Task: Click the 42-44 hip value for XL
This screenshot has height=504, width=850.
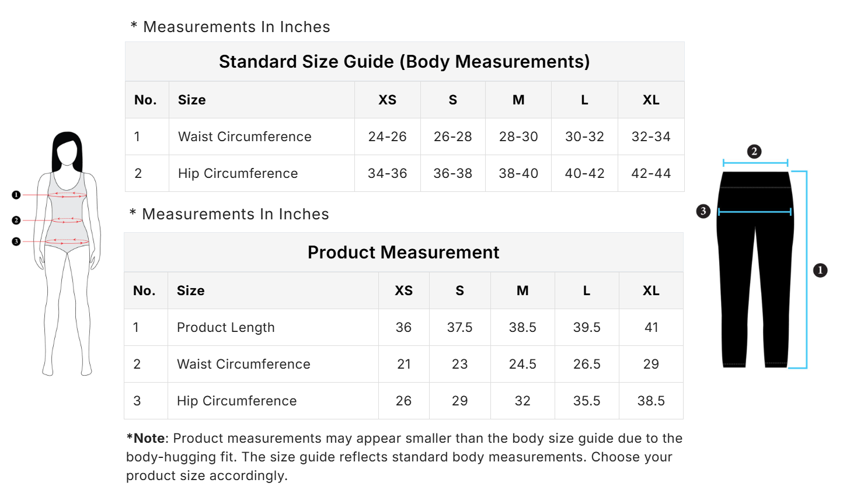Action: coord(651,174)
